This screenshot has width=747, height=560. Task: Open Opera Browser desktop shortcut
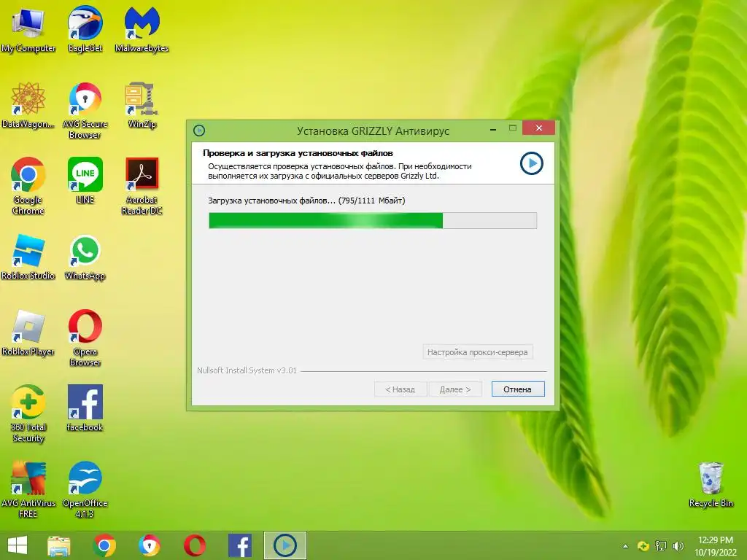[x=85, y=338]
